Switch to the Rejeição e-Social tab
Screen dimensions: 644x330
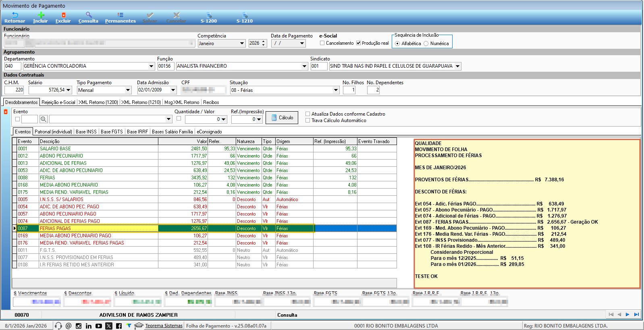58,102
